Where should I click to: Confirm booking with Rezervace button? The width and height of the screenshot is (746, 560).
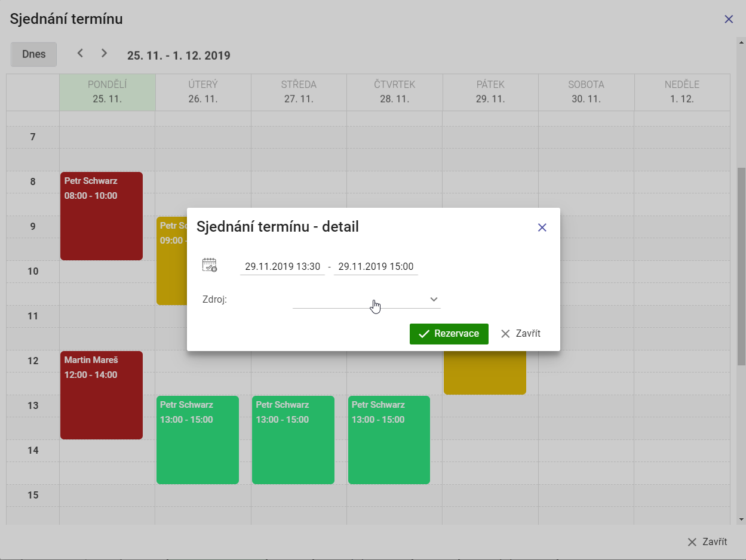pyautogui.click(x=449, y=334)
